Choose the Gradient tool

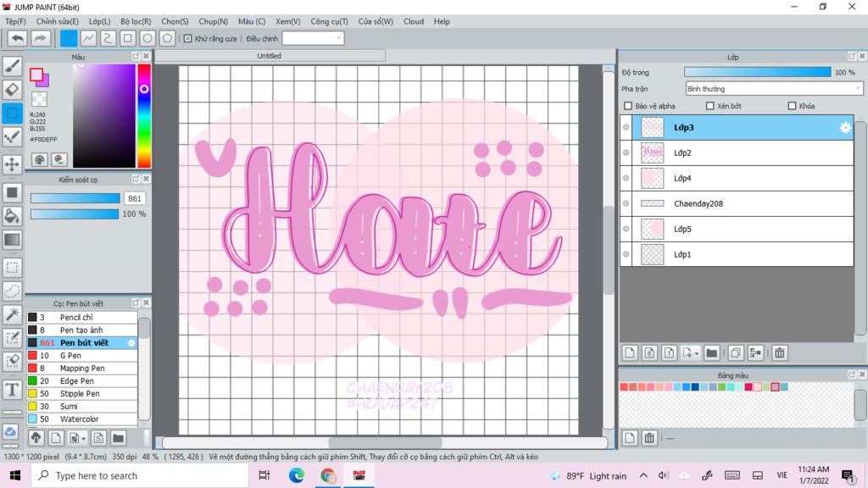click(12, 240)
